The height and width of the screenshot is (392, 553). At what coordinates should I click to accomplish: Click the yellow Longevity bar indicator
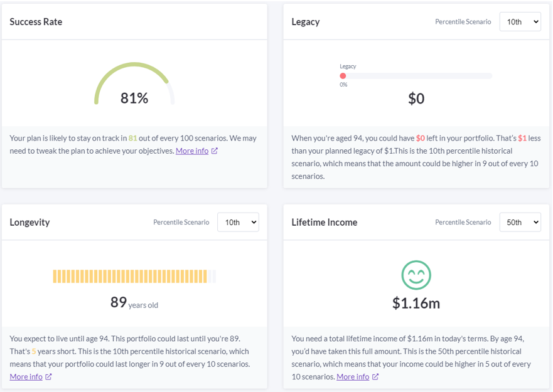(130, 276)
